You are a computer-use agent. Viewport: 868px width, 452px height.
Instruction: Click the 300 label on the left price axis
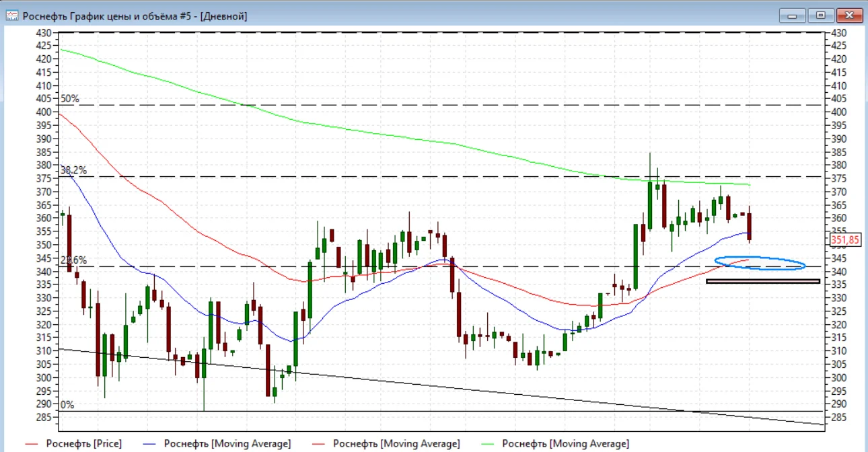point(44,377)
